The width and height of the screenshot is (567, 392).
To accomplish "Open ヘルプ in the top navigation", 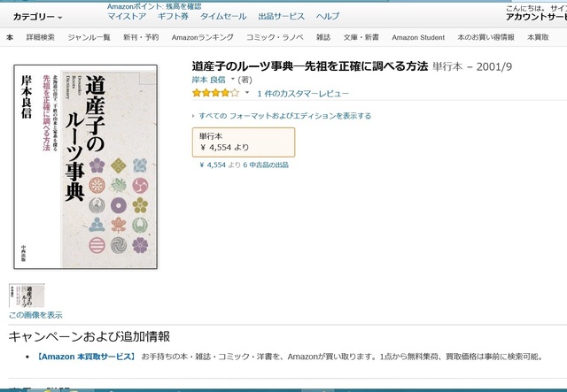I will (x=328, y=16).
